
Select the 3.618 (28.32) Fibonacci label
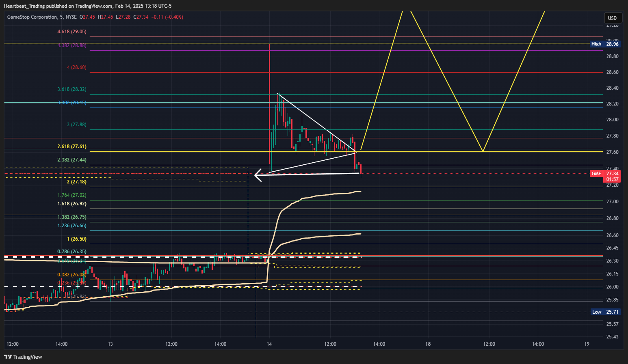[x=72, y=89]
